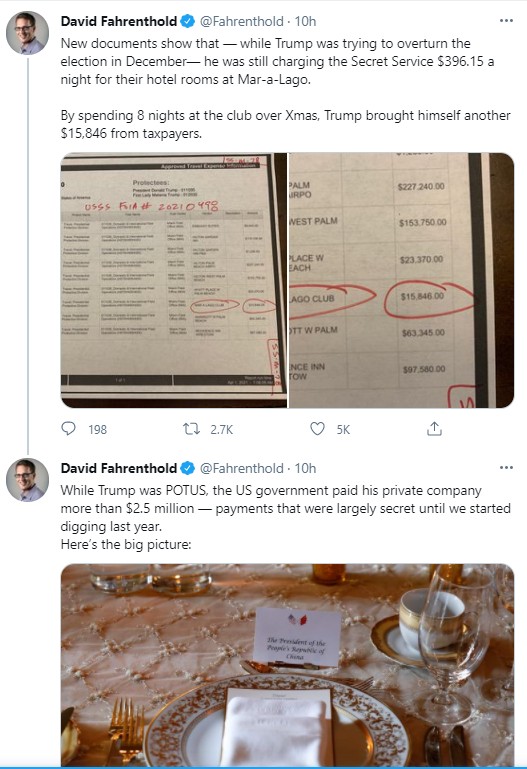Open the 10h timestamp of first tweet
The image size is (527, 769).
[x=305, y=21]
